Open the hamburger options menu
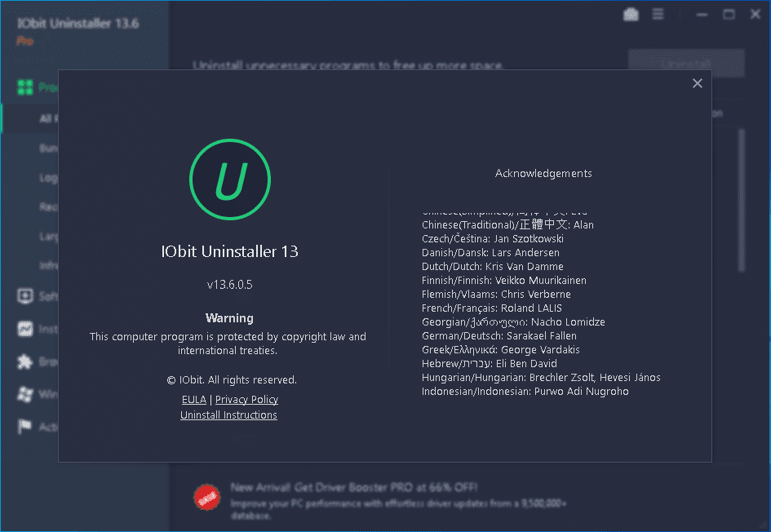771x532 pixels. pos(658,14)
